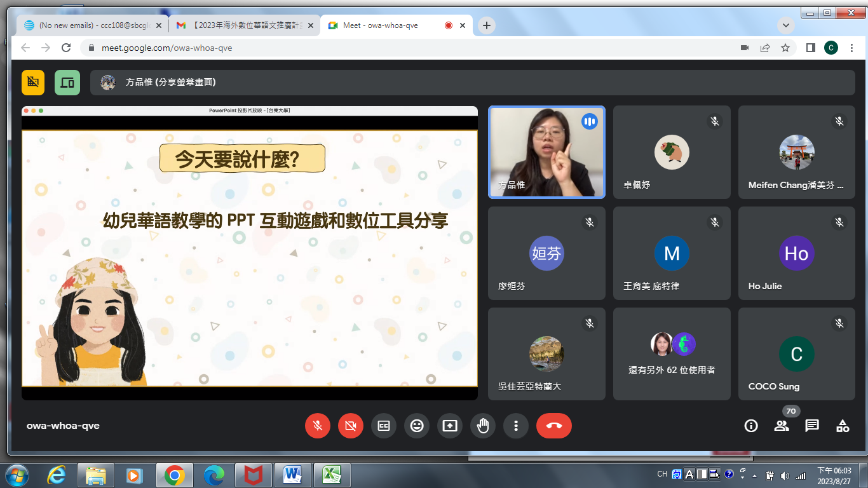Unmute the microphone
Screen dimensions: 868x488
318,426
